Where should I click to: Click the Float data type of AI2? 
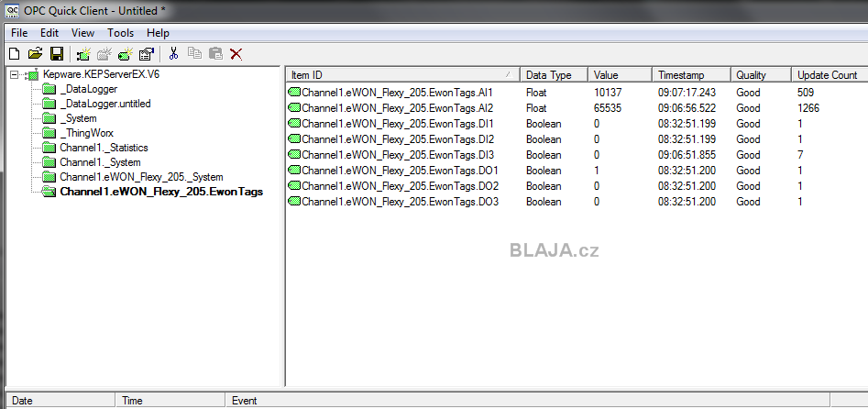(536, 108)
